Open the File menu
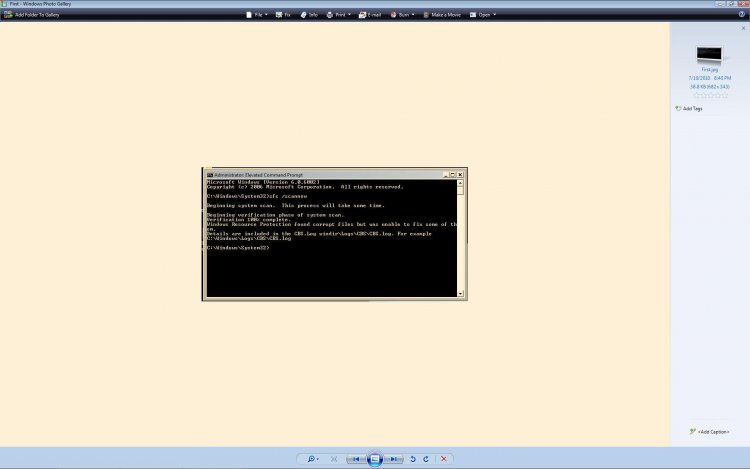This screenshot has width=750, height=469. (257, 15)
